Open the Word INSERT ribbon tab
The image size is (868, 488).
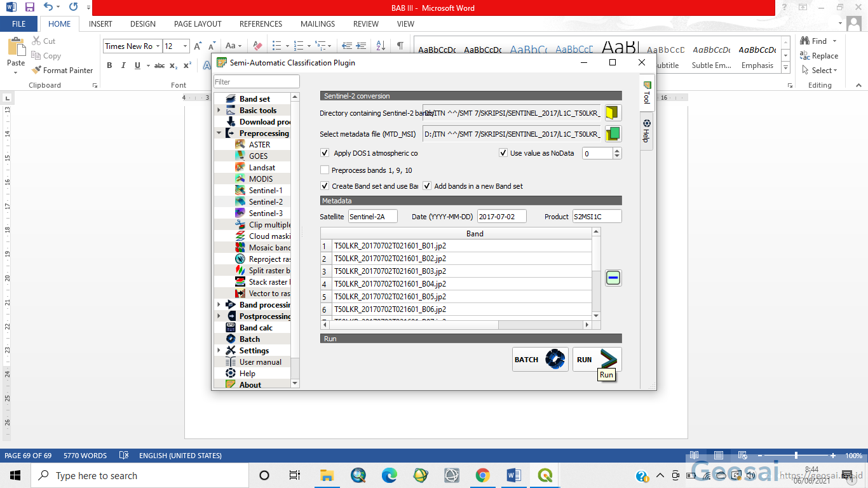click(x=100, y=24)
